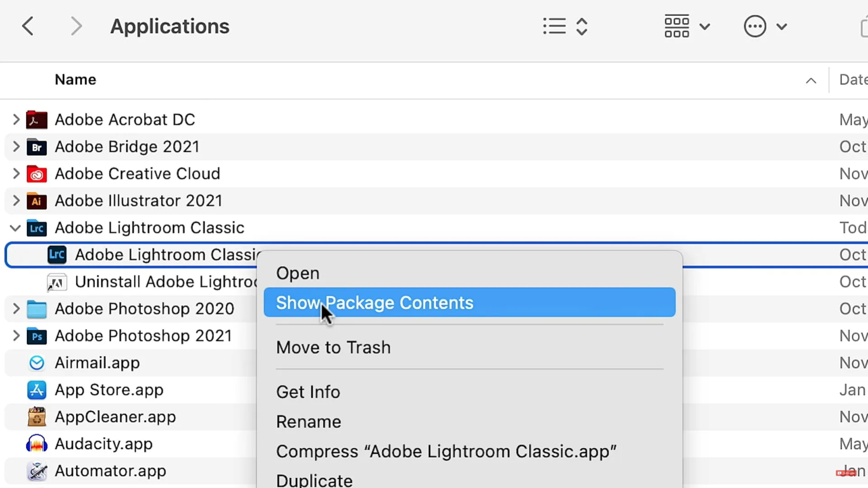
Task: Sort by the Name column header
Action: [x=75, y=80]
